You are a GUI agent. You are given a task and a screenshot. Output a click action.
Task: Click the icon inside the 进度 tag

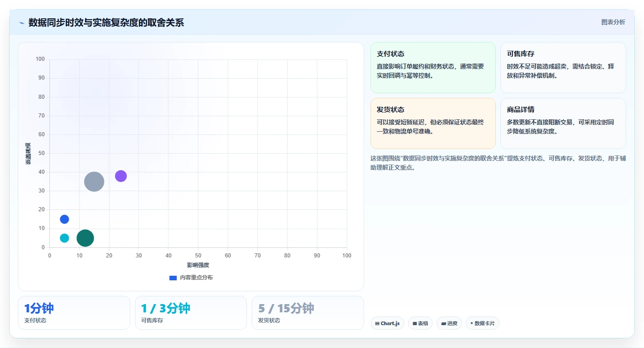444,323
